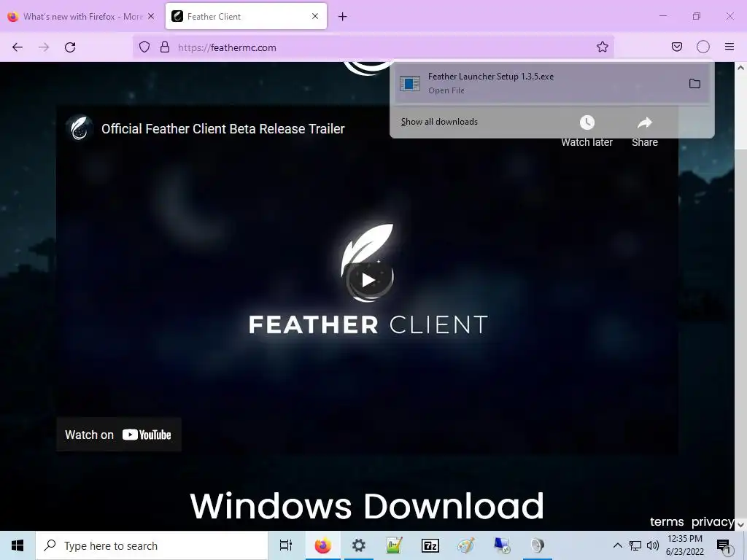Open the tracking protection shield icon
This screenshot has height=560, width=747.
[x=144, y=47]
